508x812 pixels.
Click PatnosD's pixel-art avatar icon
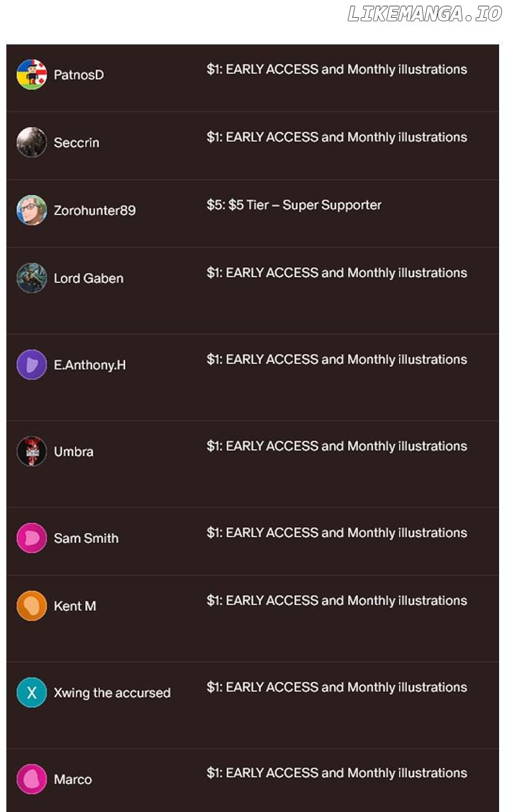click(32, 75)
